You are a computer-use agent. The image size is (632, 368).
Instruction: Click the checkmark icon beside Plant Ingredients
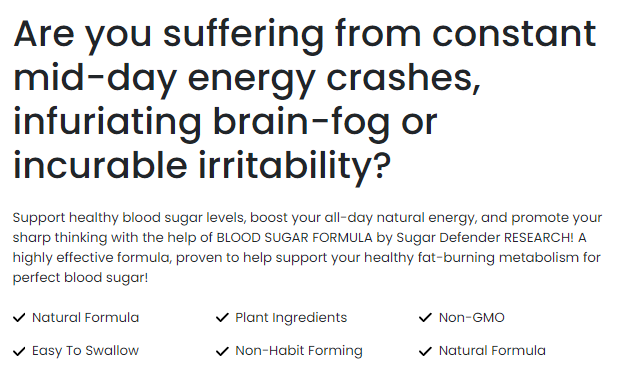(x=222, y=318)
